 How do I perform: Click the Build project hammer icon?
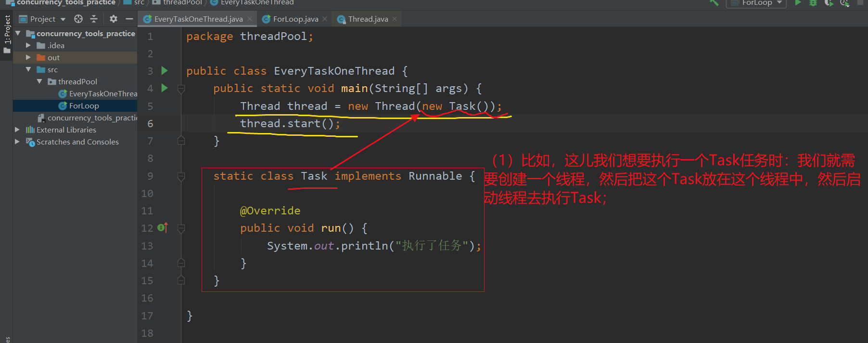[x=714, y=2]
